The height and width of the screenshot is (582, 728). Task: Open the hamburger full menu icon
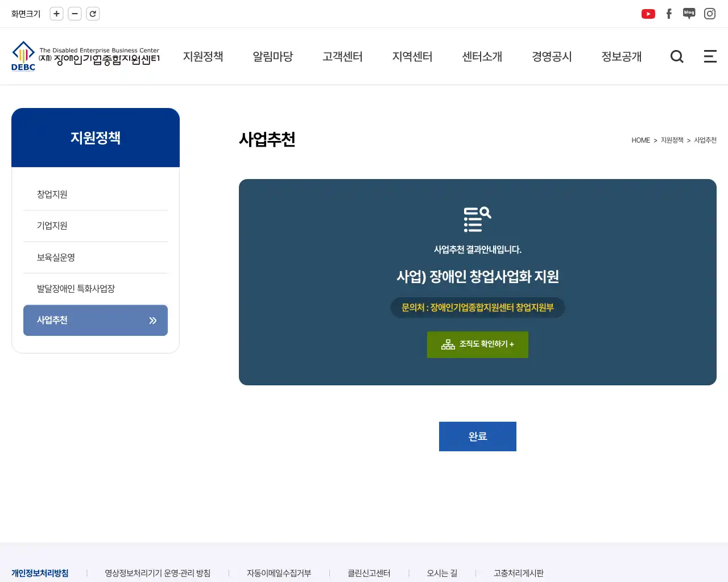[710, 56]
